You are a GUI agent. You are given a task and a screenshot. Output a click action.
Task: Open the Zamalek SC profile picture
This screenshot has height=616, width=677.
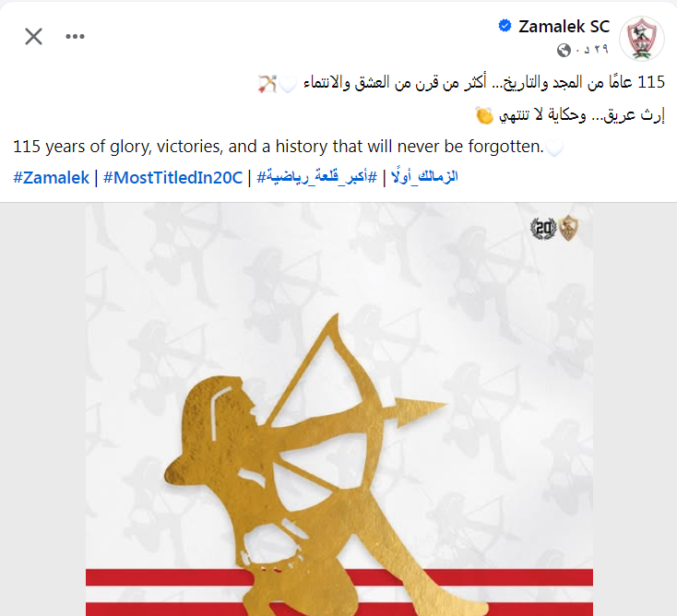pos(642,39)
